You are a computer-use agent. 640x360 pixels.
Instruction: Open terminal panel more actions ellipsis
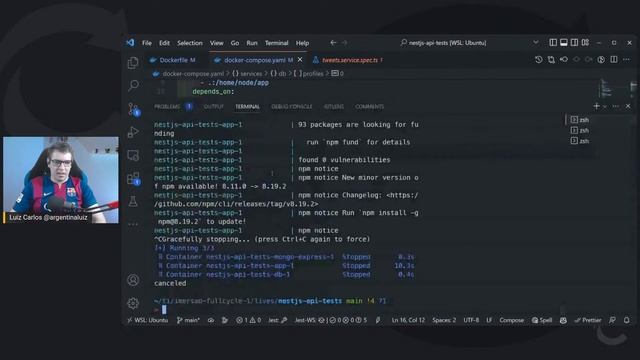coord(616,106)
